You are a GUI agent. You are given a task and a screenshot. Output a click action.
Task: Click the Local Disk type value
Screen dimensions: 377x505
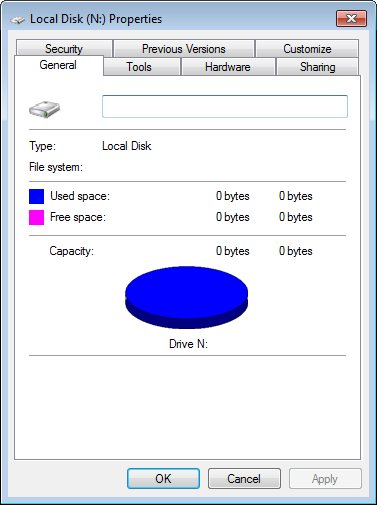[x=127, y=146]
